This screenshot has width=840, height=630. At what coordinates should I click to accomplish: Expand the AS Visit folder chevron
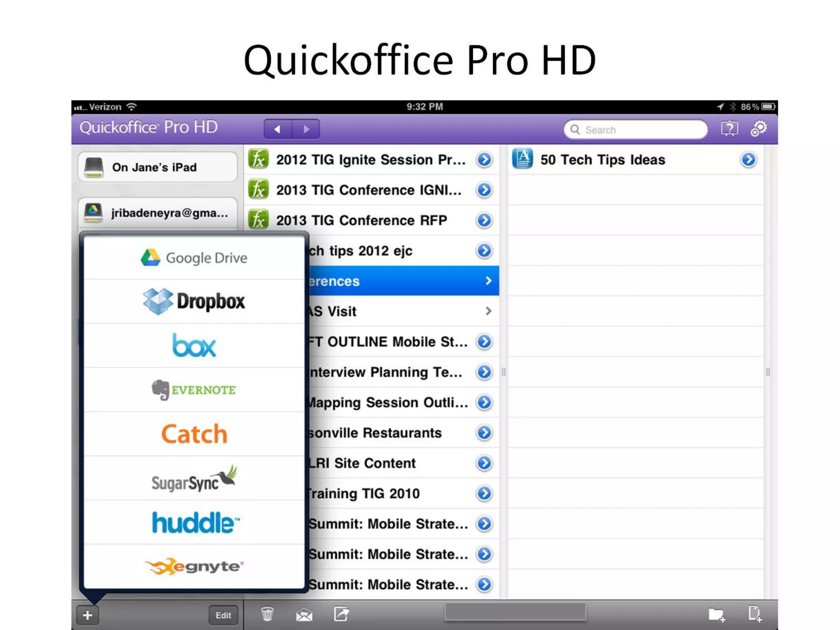[488, 311]
